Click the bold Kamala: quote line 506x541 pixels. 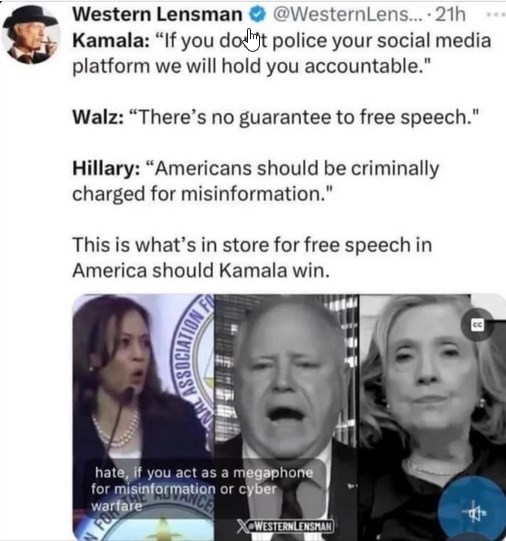tap(282, 53)
